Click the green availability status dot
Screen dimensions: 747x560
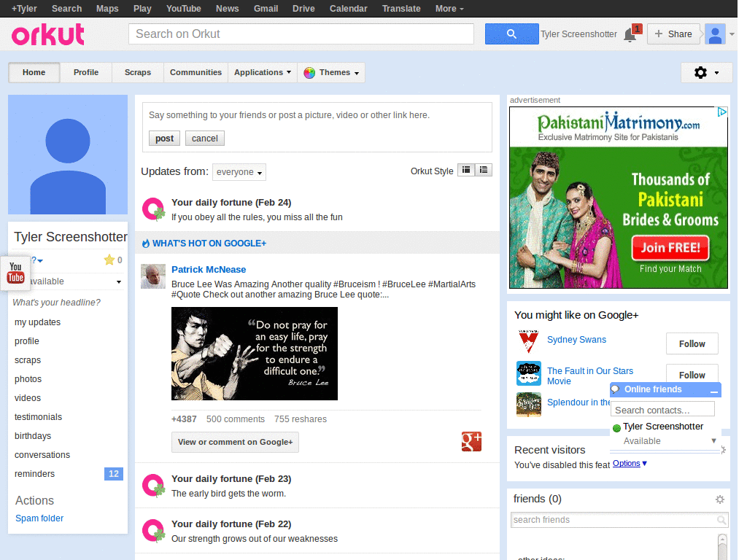(616, 428)
